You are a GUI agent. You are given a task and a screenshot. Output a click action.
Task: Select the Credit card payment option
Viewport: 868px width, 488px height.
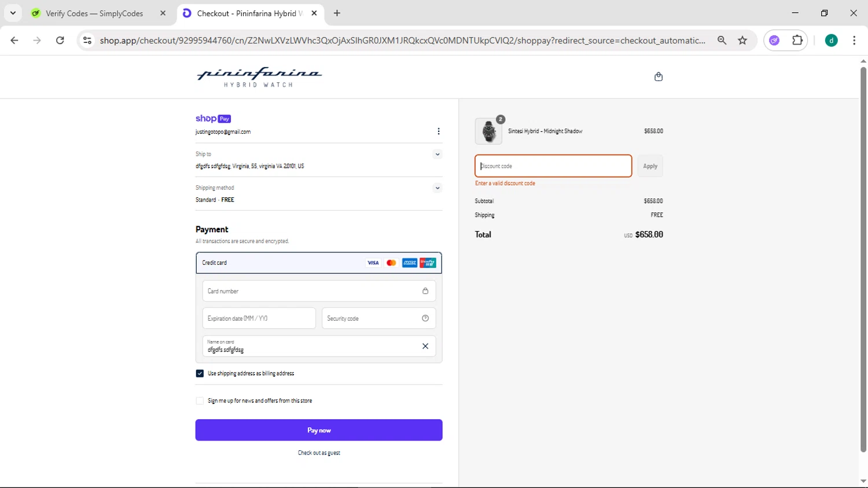coord(319,263)
